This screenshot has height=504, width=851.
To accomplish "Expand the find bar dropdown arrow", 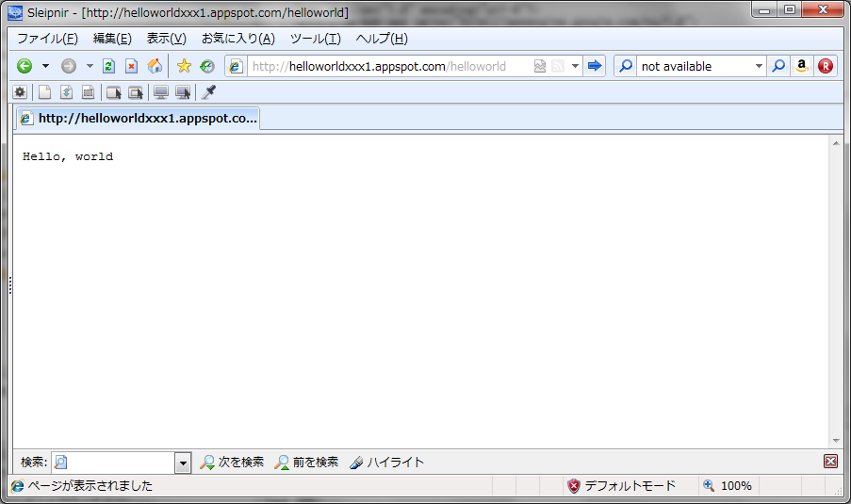I will (x=183, y=463).
